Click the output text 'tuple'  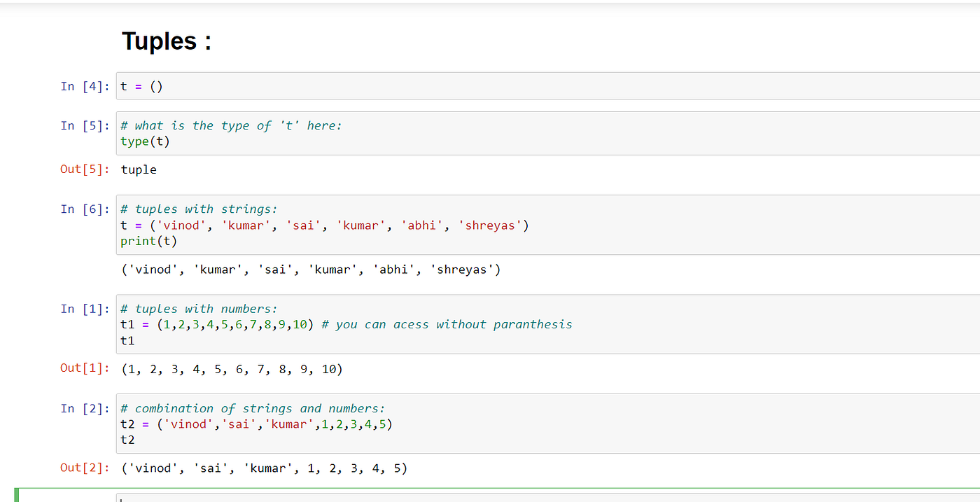pyautogui.click(x=139, y=169)
